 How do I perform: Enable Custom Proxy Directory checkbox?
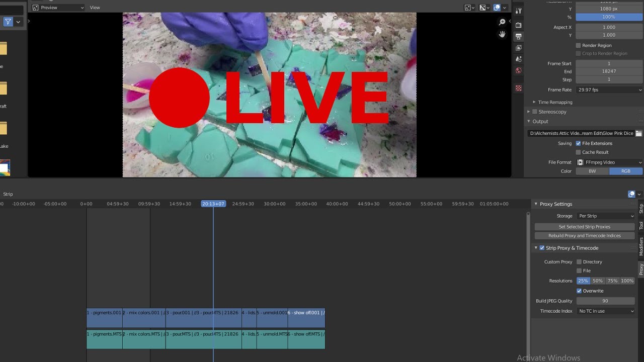pos(579,261)
